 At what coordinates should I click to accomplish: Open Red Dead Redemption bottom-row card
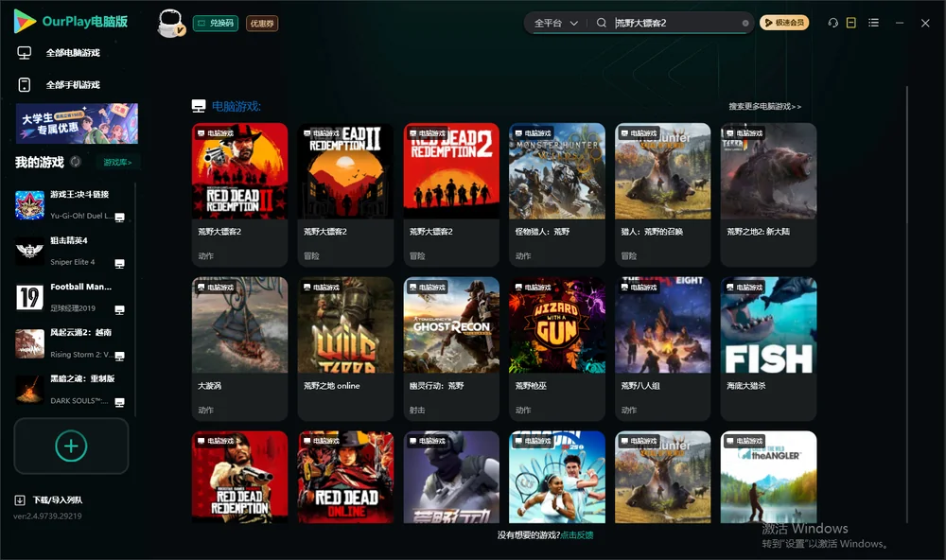coord(239,477)
